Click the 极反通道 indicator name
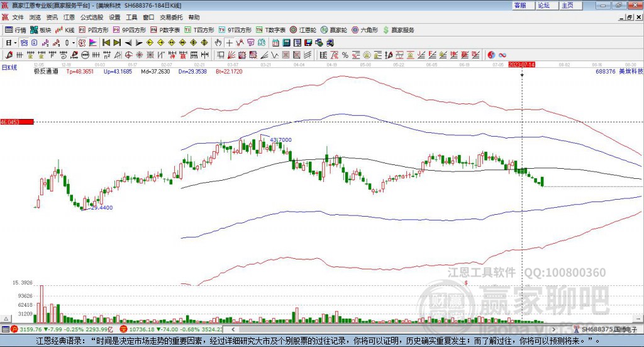The width and height of the screenshot is (644, 347). pos(46,71)
